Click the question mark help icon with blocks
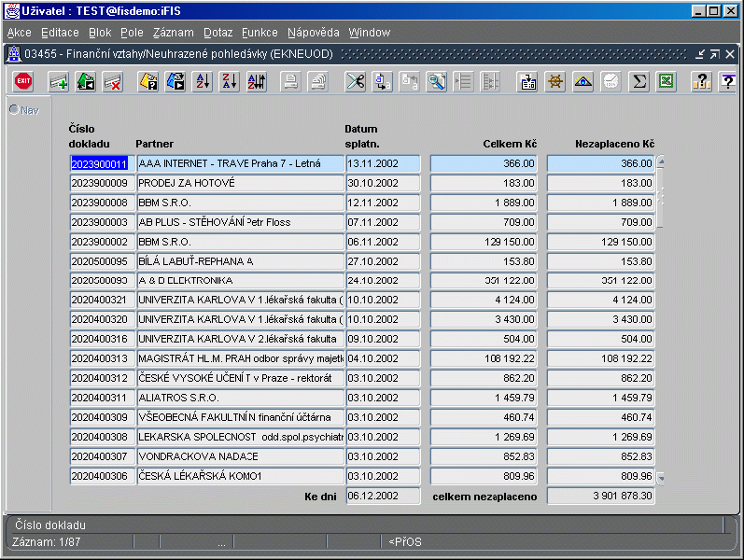 pos(702,81)
